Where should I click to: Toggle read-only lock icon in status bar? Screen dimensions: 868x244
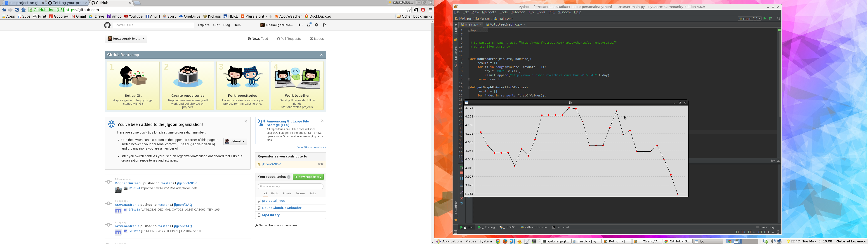[773, 232]
